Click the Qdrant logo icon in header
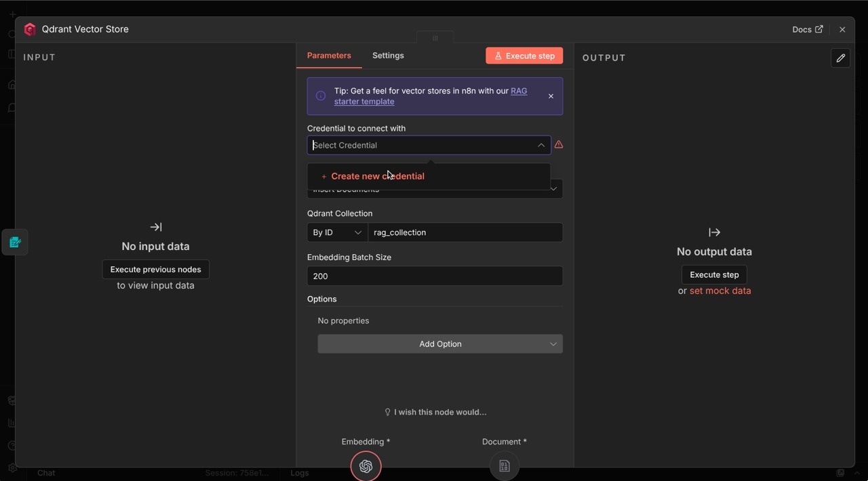The image size is (868, 481). tap(30, 29)
